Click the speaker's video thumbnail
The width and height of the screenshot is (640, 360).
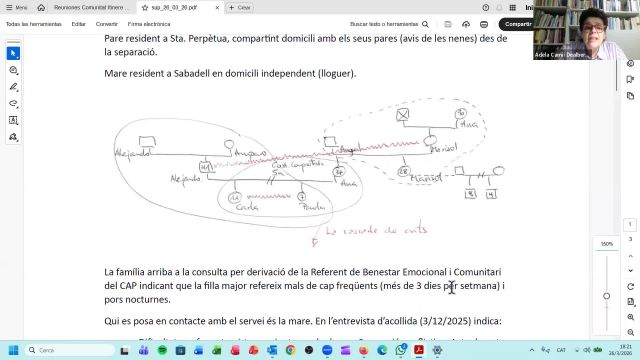(x=586, y=30)
